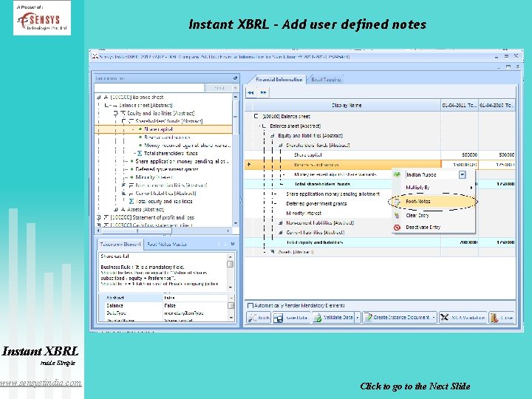This screenshot has width=532, height=399.
Task: Click the currency icon beside Indian Rupee
Action: pyautogui.click(x=397, y=174)
